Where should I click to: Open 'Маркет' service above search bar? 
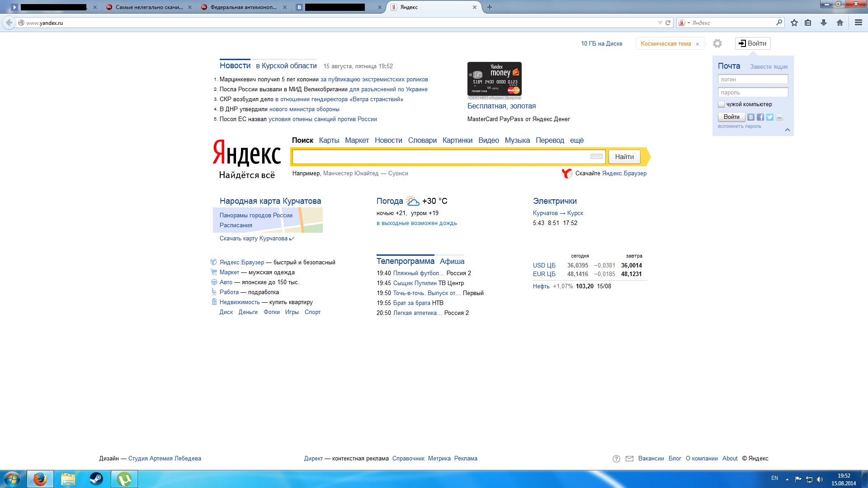(357, 141)
